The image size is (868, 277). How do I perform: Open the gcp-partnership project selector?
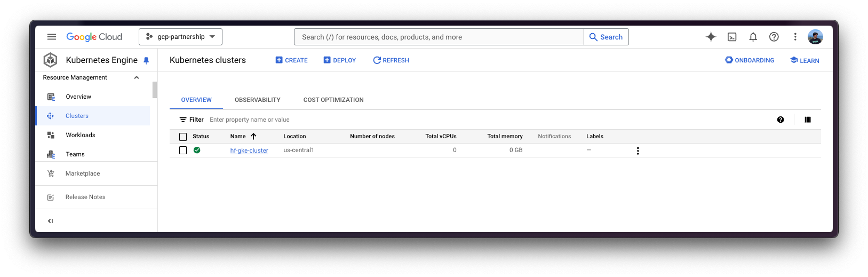pos(180,37)
